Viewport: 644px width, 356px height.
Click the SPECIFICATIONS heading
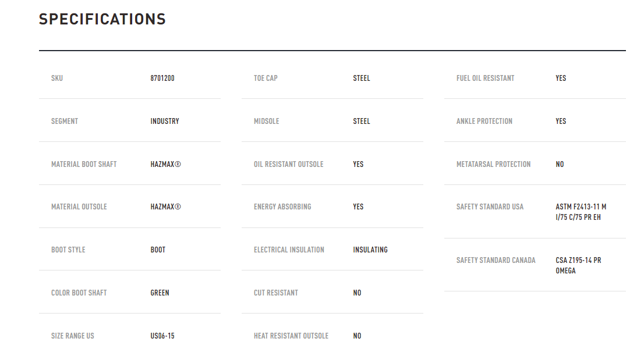[102, 19]
